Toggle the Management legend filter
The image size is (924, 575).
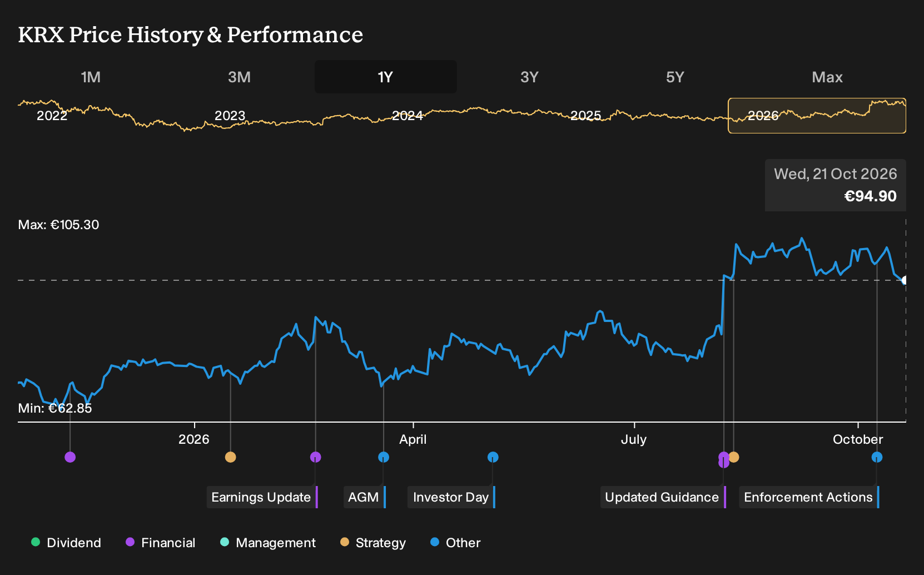tap(268, 543)
